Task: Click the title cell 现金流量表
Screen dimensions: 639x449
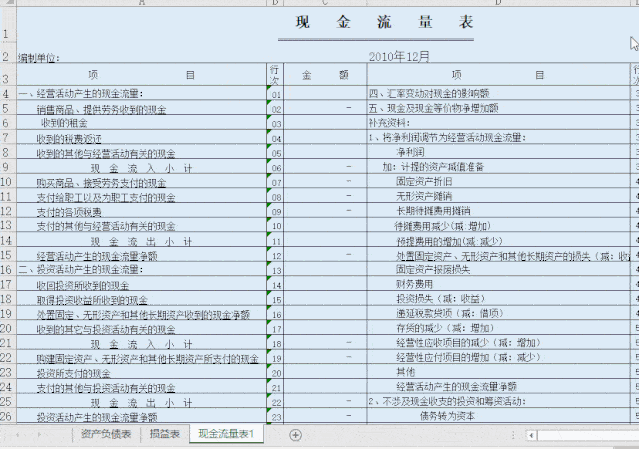Action: tap(384, 22)
